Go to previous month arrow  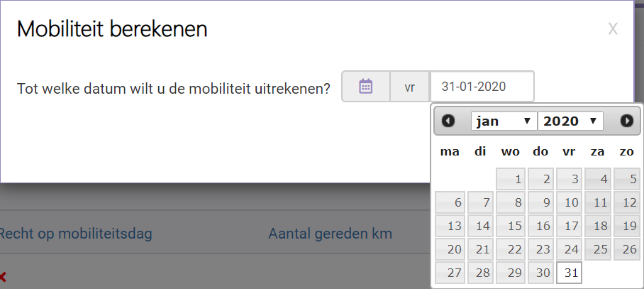tap(448, 121)
